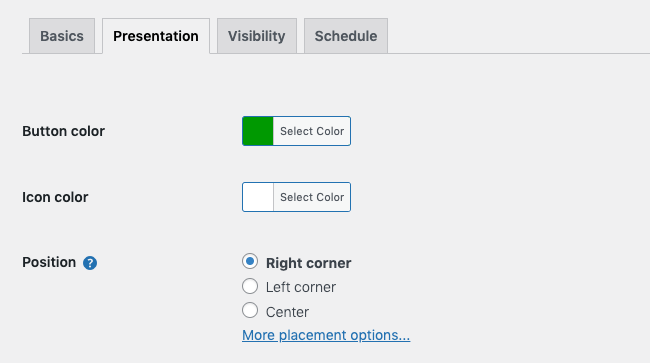
Task: Click the "Right corner" label text
Action: pos(308,263)
